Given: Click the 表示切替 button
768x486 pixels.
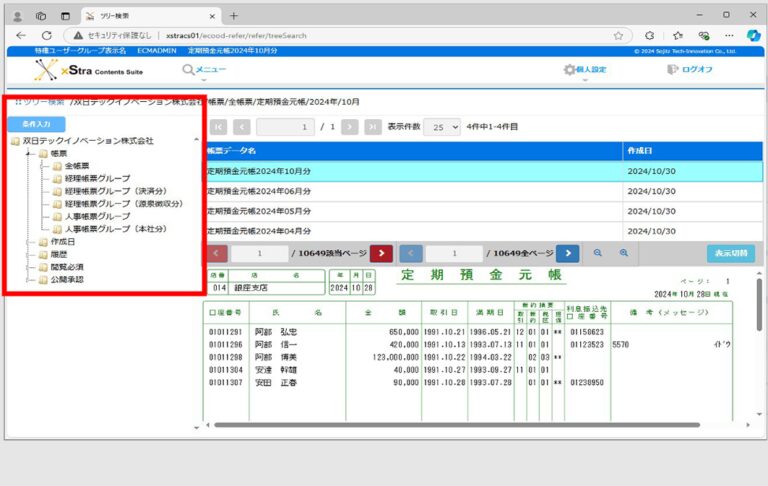Looking at the screenshot, I should click(732, 253).
